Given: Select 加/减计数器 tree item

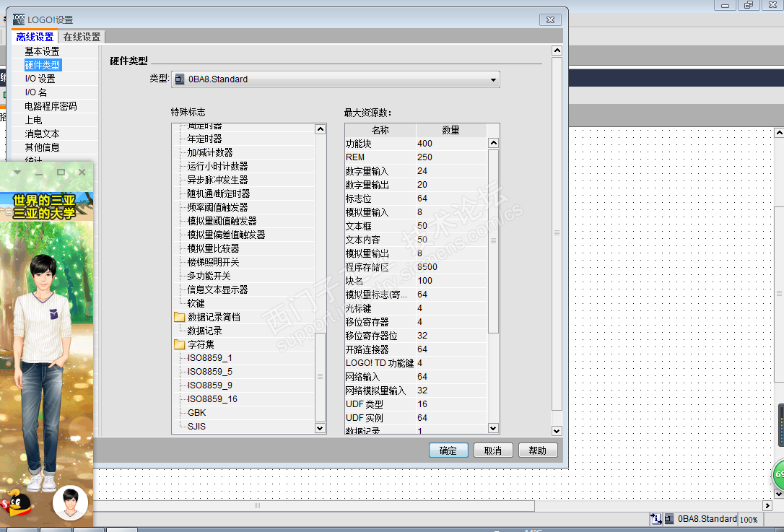Looking at the screenshot, I should [x=210, y=152].
